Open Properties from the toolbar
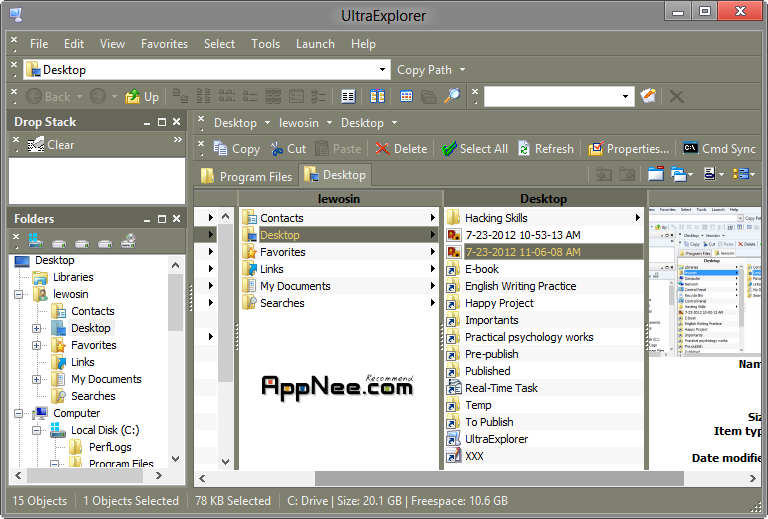 (628, 148)
